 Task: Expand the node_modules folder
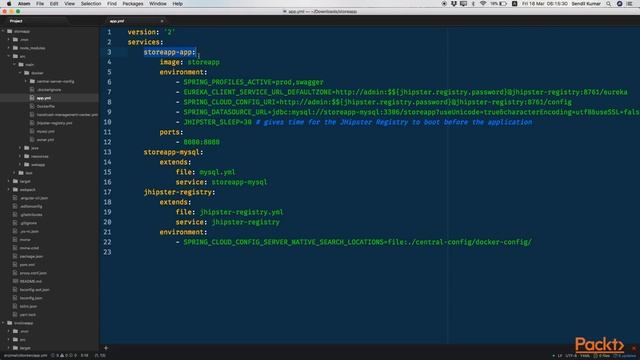click(x=9, y=48)
